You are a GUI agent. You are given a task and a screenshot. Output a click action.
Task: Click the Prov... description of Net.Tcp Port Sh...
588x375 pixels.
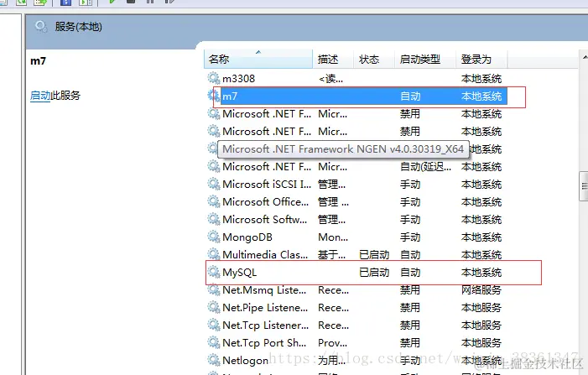pyautogui.click(x=333, y=343)
